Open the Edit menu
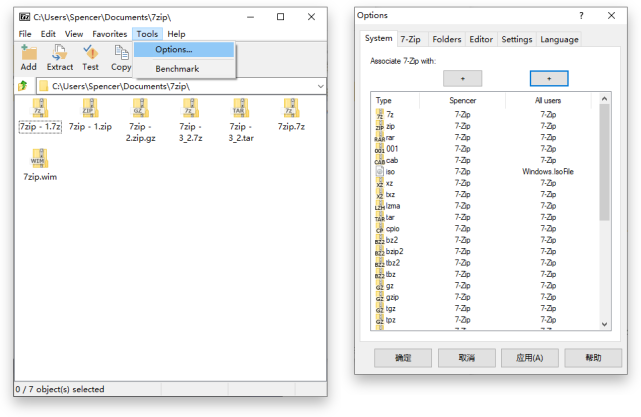The height and width of the screenshot is (417, 641). [x=48, y=34]
